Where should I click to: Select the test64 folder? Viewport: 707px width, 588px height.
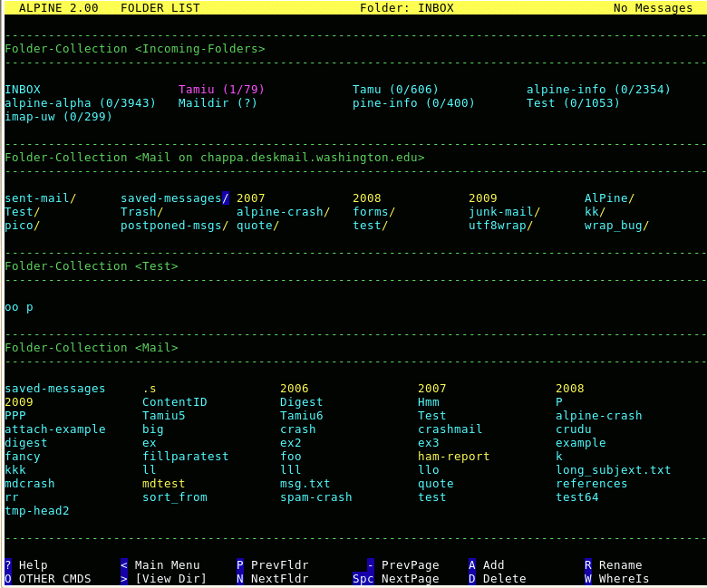(576, 497)
